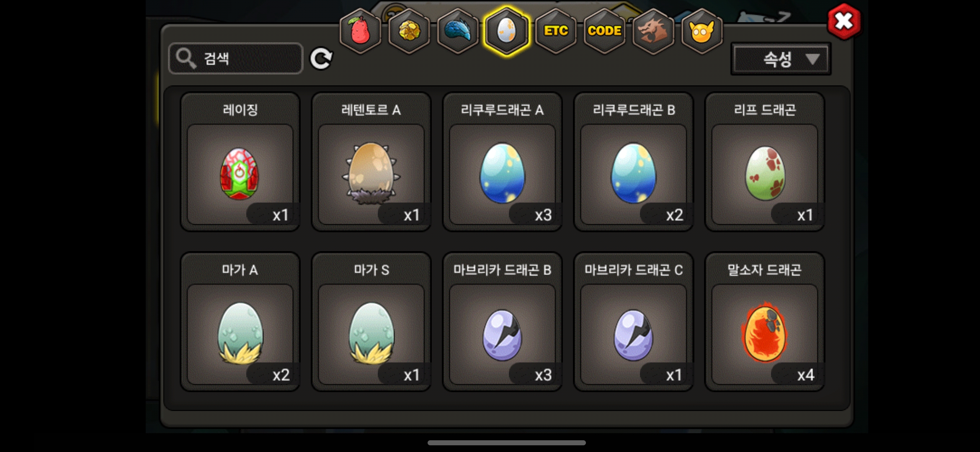Close the inventory with red X button

(x=844, y=21)
